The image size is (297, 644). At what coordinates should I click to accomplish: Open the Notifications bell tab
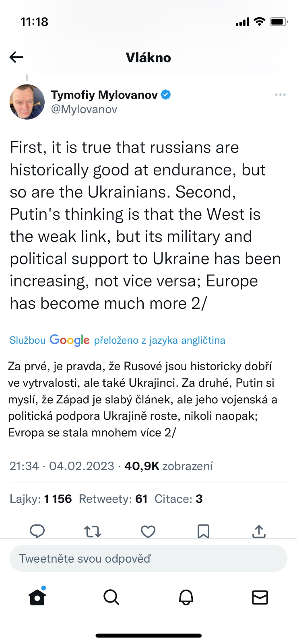[x=186, y=597]
